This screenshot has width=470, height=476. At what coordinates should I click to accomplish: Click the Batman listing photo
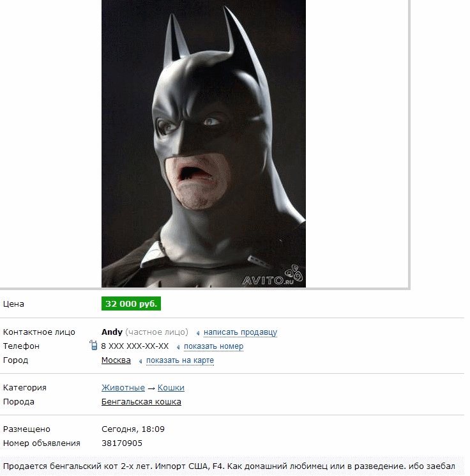click(x=204, y=144)
